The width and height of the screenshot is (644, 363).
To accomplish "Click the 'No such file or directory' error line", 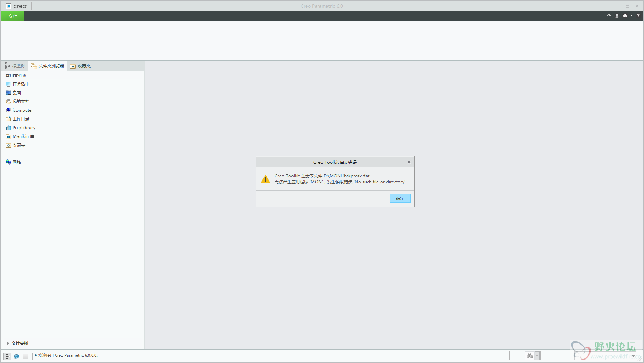I will tap(340, 182).
